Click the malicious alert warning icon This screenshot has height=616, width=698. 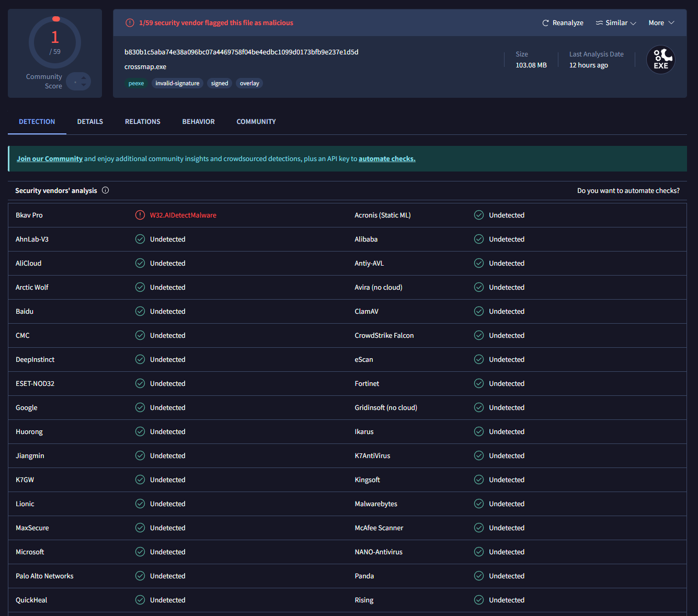click(x=130, y=23)
